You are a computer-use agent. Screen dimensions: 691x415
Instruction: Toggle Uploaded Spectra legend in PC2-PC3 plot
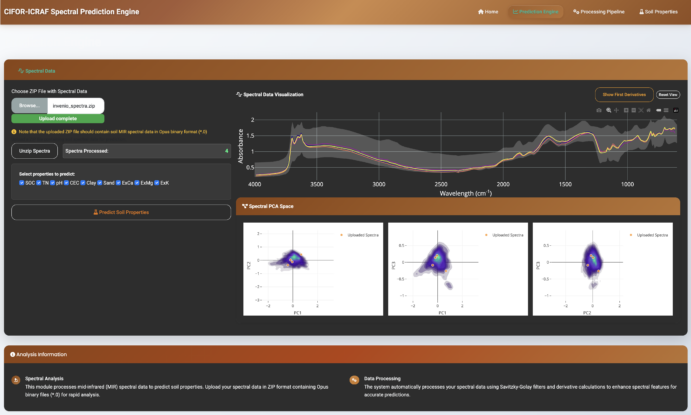pyautogui.click(x=649, y=235)
